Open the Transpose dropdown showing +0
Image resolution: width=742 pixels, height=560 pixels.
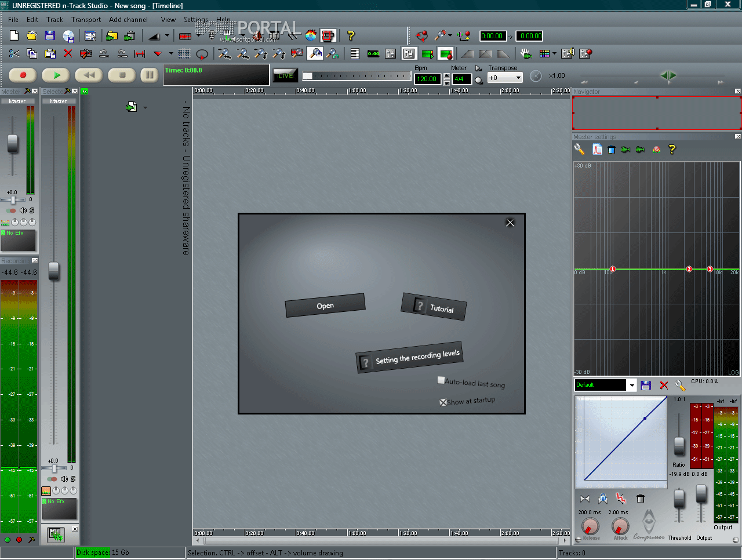click(x=505, y=78)
